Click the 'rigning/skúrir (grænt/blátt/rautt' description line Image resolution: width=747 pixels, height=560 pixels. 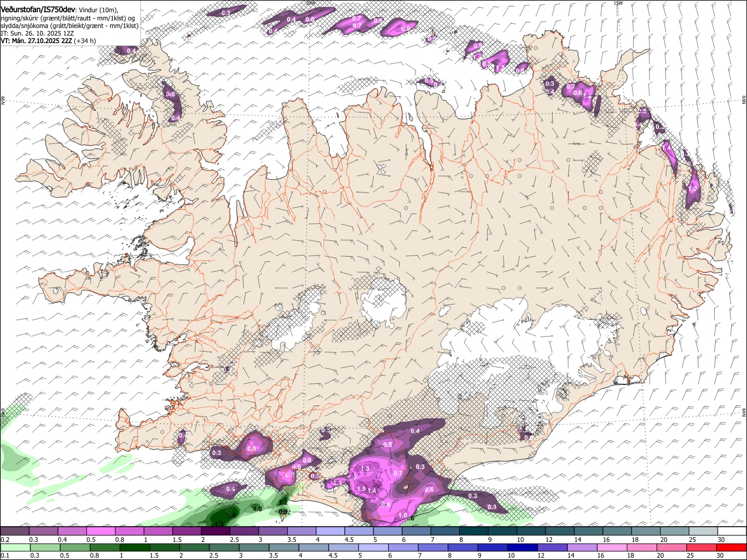[68, 18]
